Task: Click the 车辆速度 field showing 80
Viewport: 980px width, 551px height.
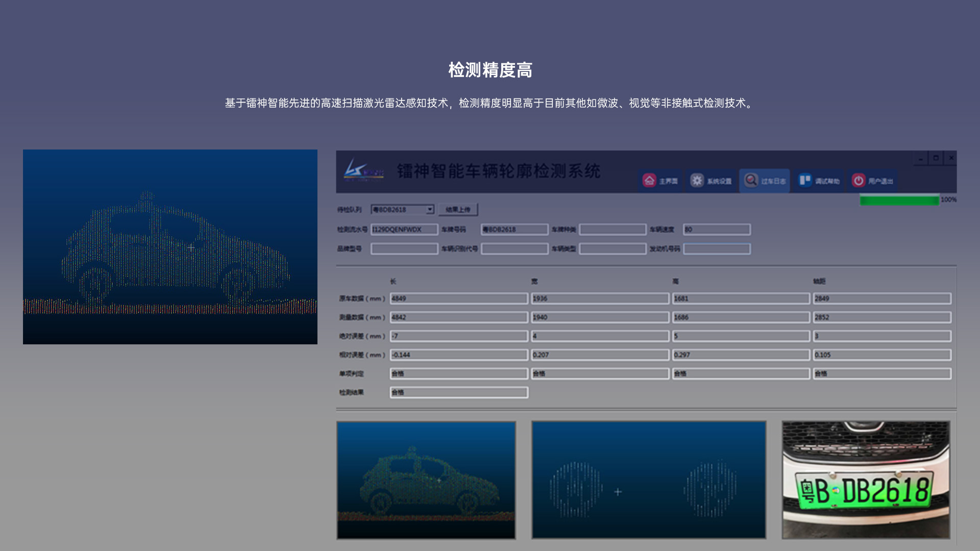Action: coord(717,230)
